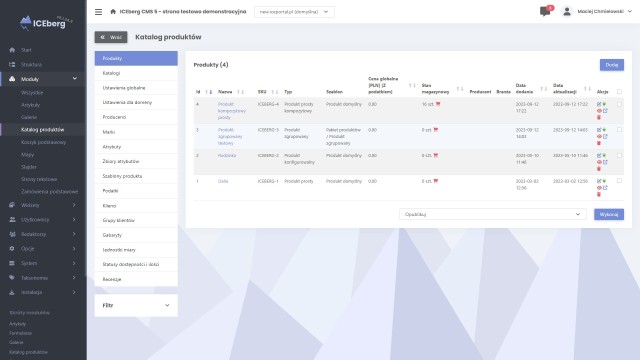Open the notifications chat bubble icon
The width and height of the screenshot is (640, 360).
click(x=545, y=11)
